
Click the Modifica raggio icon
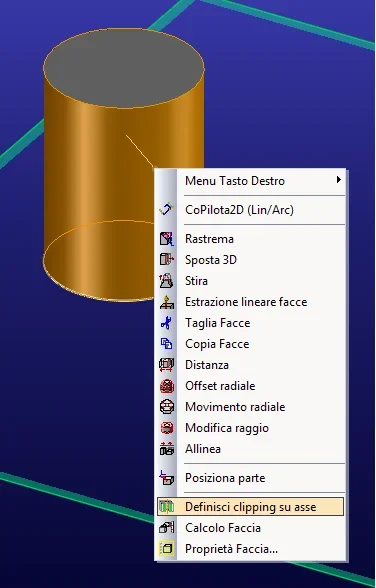(x=167, y=428)
